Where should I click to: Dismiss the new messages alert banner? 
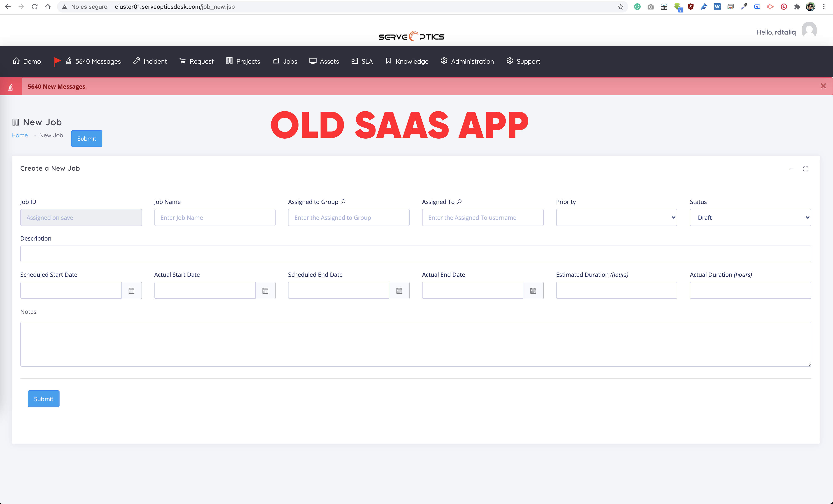pyautogui.click(x=823, y=86)
